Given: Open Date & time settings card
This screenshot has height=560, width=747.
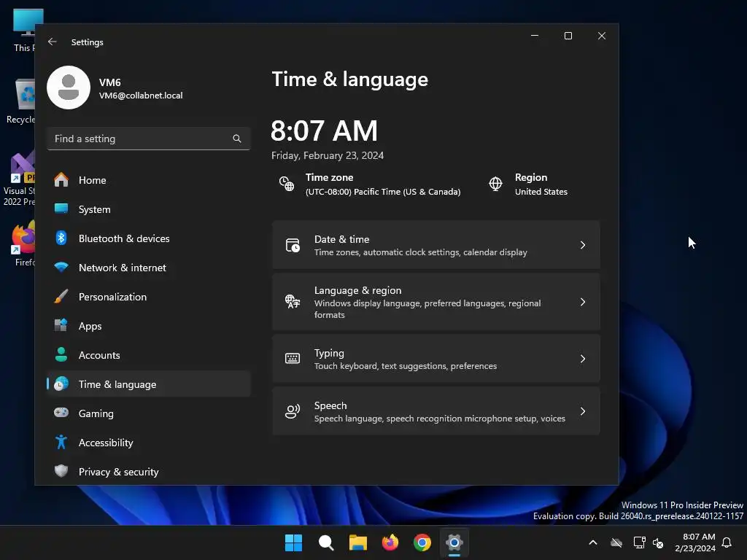Looking at the screenshot, I should click(x=436, y=245).
